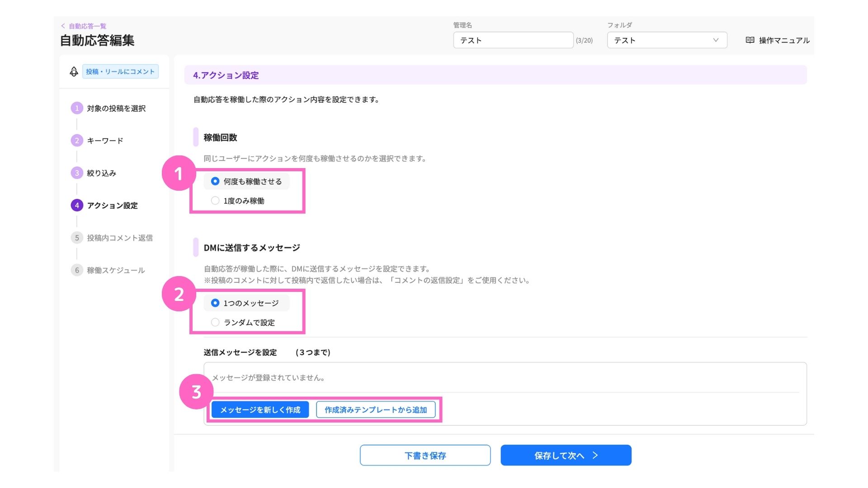Click メッセージが登録されていません。 placeholder text

[x=269, y=378]
